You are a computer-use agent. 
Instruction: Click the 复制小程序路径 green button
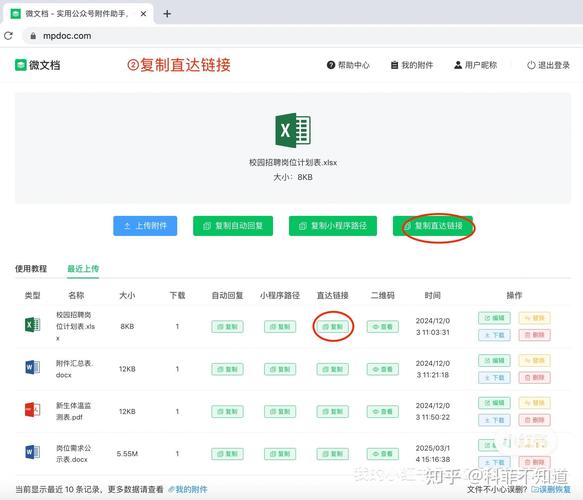pos(333,226)
